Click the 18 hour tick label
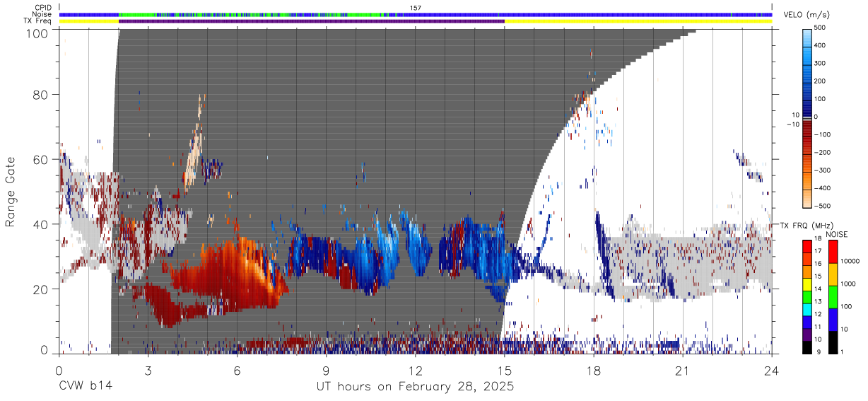Image resolution: width=868 pixels, height=401 pixels. point(593,370)
